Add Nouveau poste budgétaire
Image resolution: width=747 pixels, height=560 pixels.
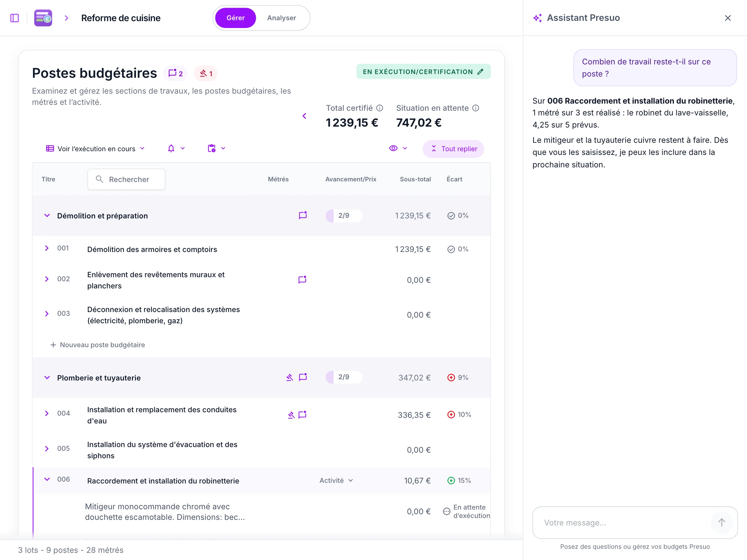[98, 345]
